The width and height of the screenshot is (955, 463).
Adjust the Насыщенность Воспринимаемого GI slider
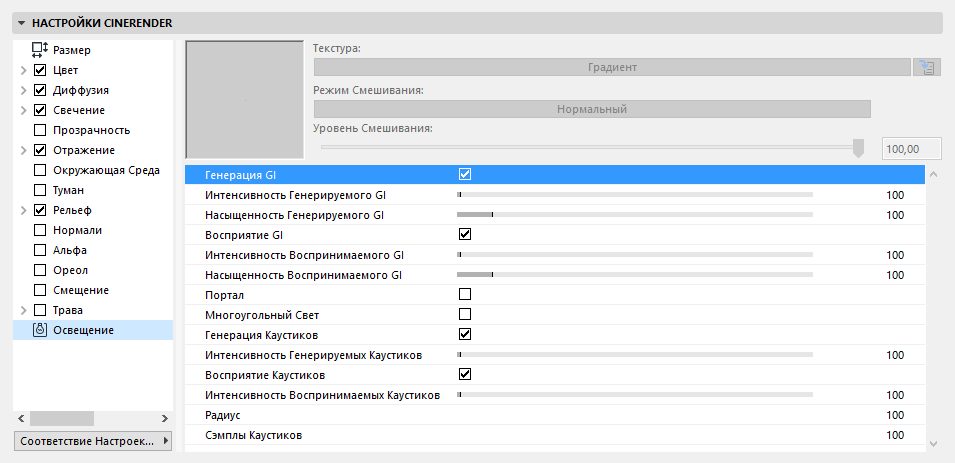[x=635, y=275]
